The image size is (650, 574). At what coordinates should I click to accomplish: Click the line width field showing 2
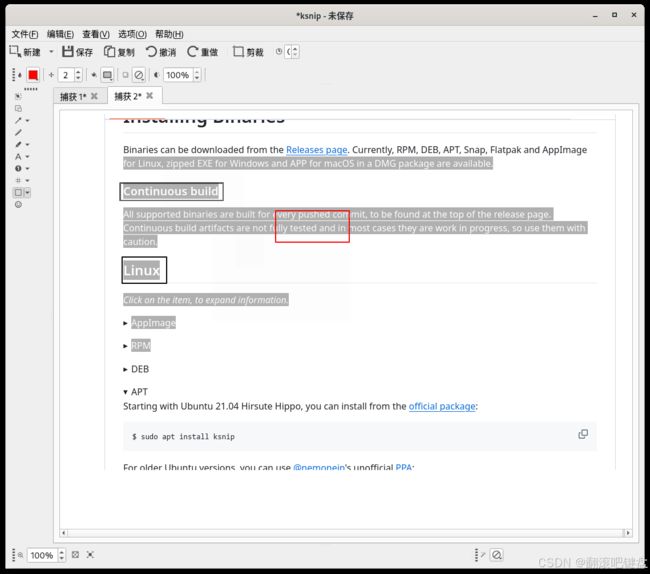tap(66, 75)
